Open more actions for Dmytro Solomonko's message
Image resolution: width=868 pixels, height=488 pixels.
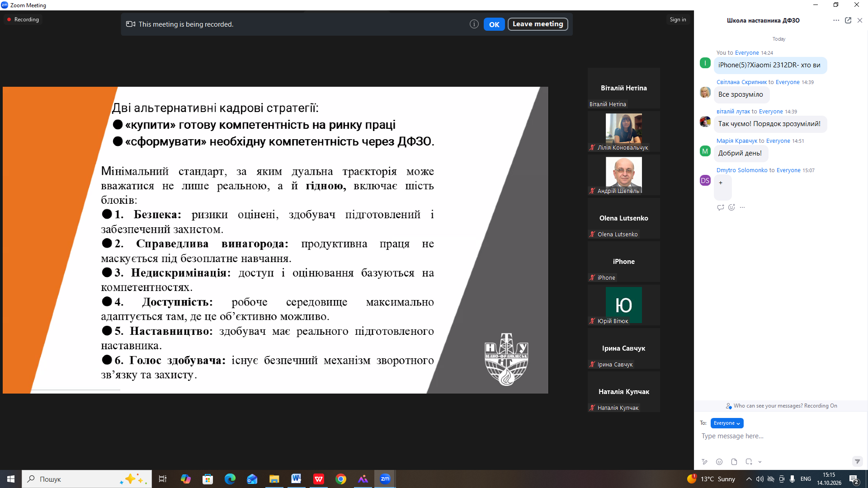coord(742,207)
